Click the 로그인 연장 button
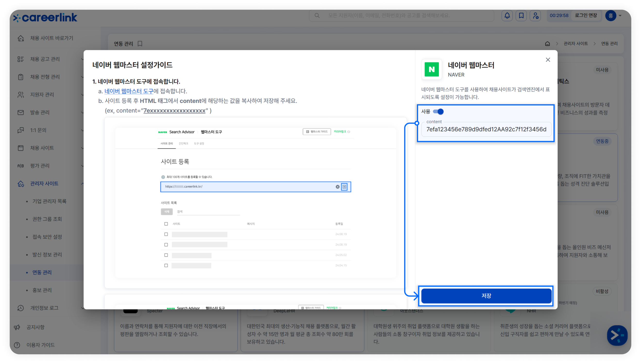Screen dimensions: 641x364 click(x=586, y=16)
